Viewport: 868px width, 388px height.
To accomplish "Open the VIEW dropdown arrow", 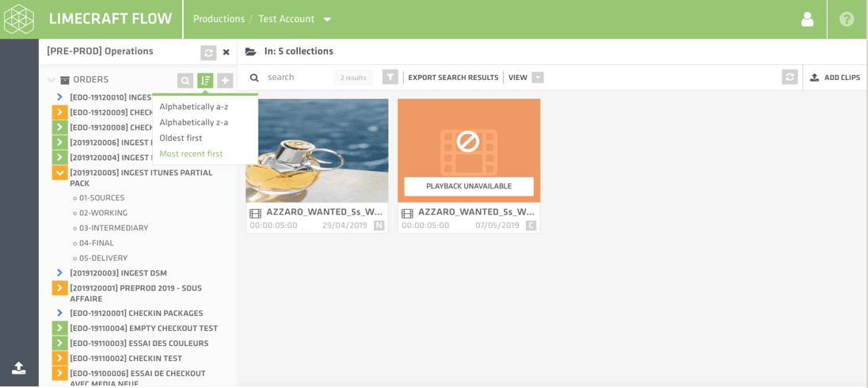I will coord(538,78).
